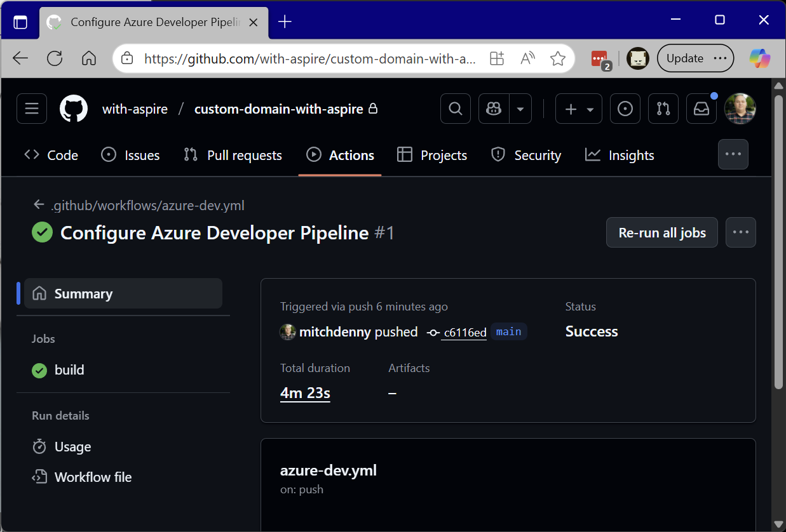Open the red extension with badge 2
Image resolution: width=786 pixels, height=532 pixels.
(600, 59)
